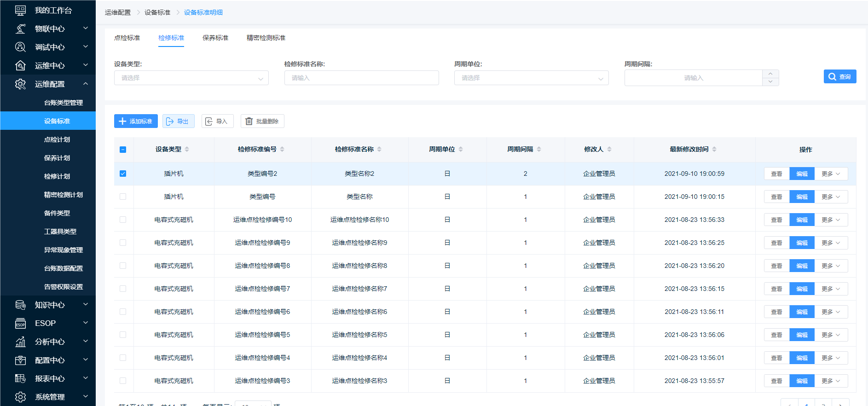Click the 系统管理 gear icon
This screenshot has width=868, height=406.
click(20, 397)
